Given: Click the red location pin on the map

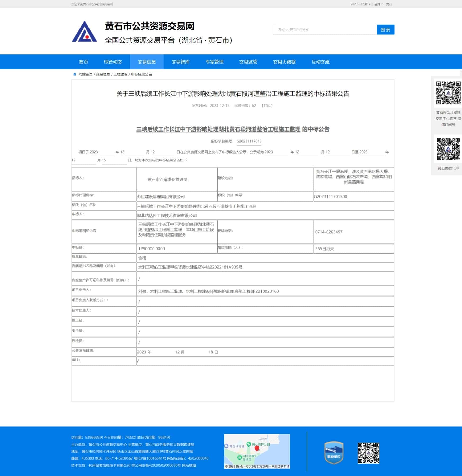Looking at the screenshot, I should [x=257, y=448].
